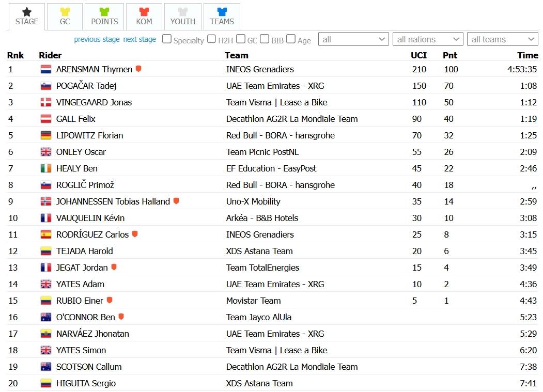Click orange badge beside RODRÍGUEZ Carlos

pyautogui.click(x=135, y=234)
